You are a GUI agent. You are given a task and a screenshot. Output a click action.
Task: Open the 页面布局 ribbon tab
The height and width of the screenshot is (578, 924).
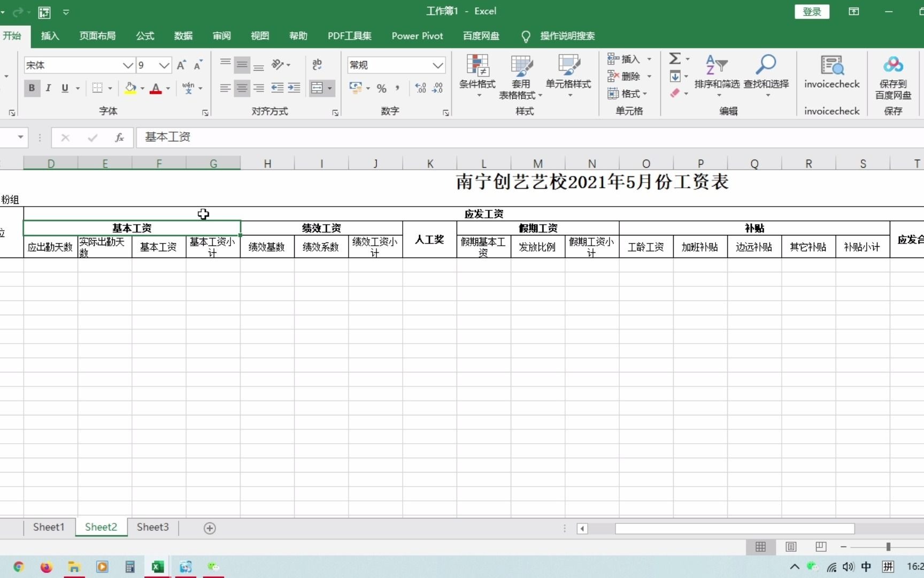(x=97, y=36)
